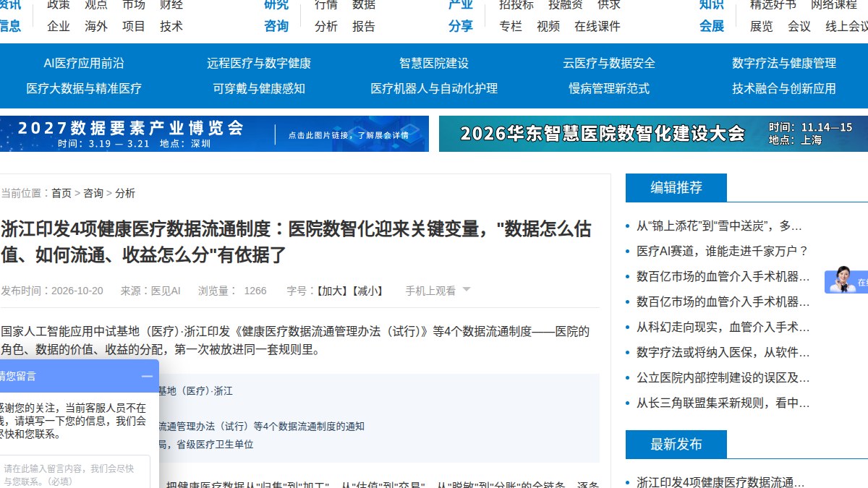
Task: Open the 在线课件 nav link
Action: coord(597,26)
